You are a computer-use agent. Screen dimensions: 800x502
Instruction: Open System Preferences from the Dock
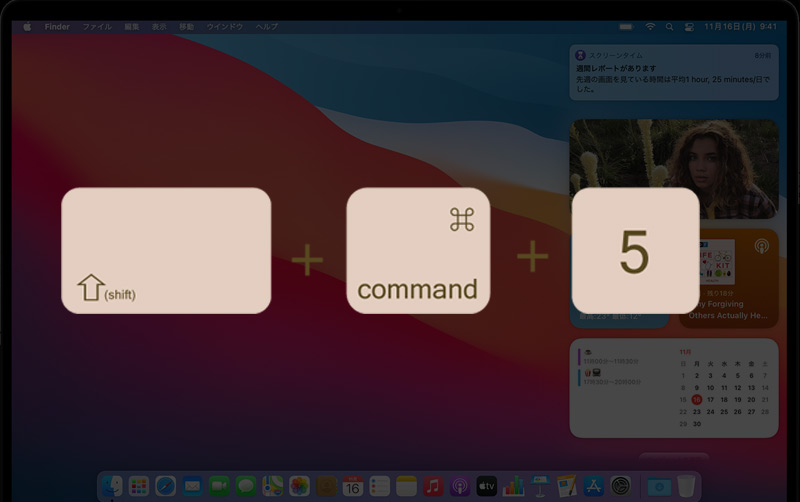point(621,486)
